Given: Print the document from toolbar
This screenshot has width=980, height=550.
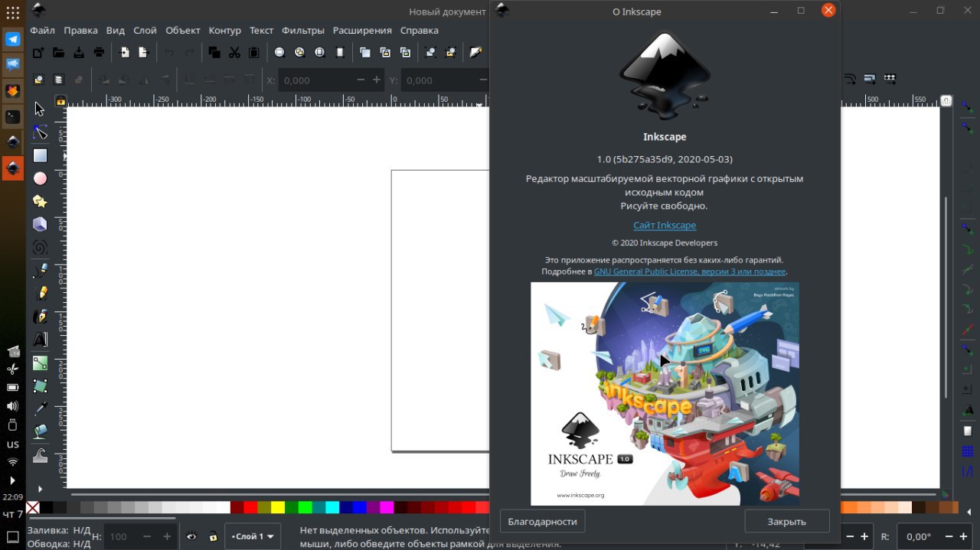Looking at the screenshot, I should 99,53.
